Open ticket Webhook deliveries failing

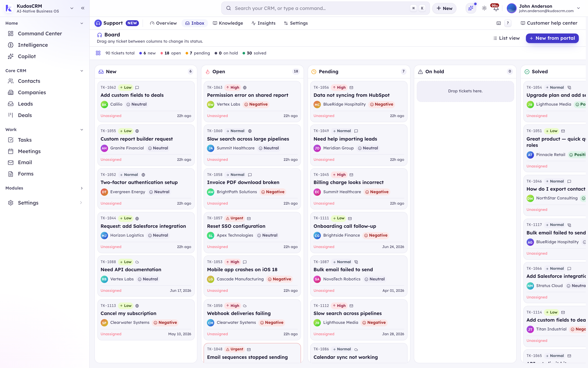pyautogui.click(x=252, y=320)
